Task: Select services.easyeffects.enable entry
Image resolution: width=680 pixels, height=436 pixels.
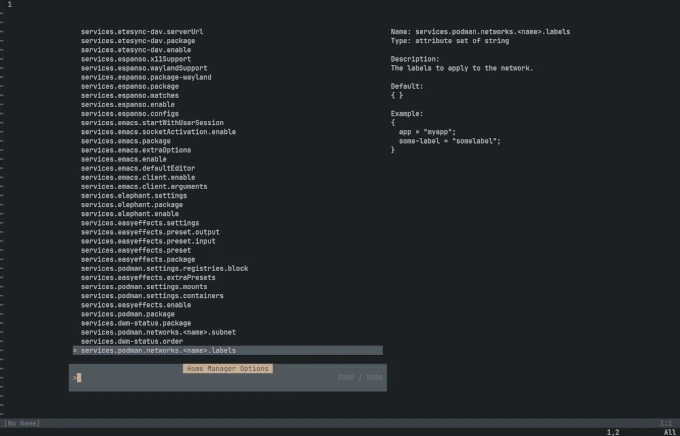Action: click(136, 305)
